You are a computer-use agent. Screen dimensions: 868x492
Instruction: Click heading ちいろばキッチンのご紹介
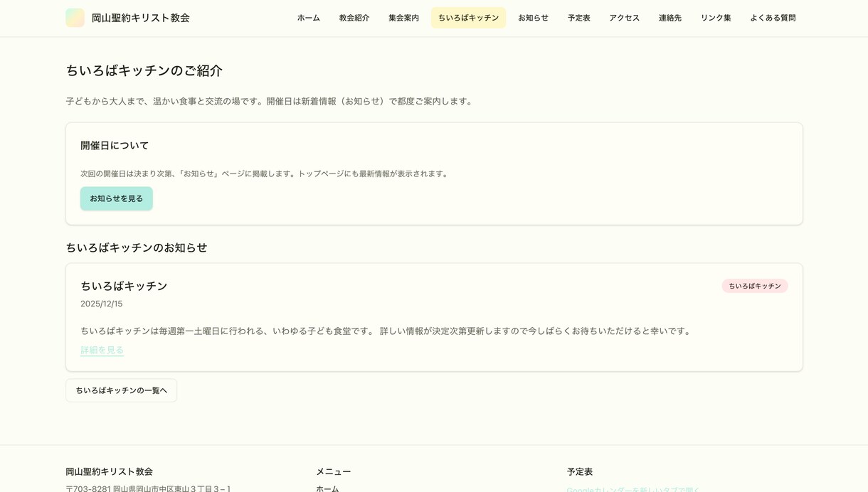[x=144, y=70]
